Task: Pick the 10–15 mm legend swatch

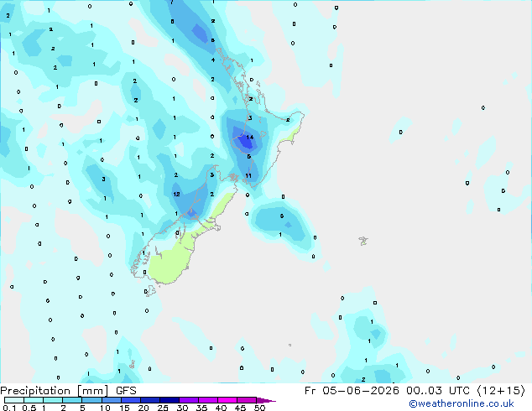Action: click(x=112, y=400)
